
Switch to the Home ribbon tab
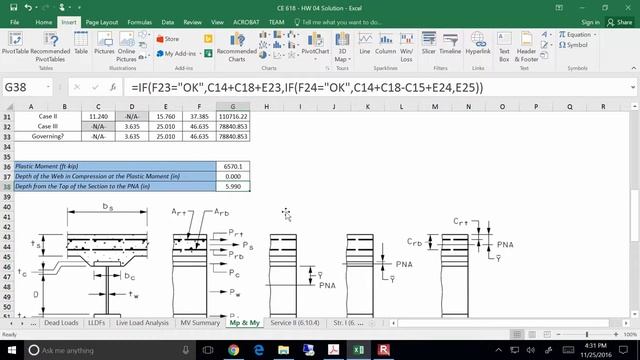click(44, 22)
